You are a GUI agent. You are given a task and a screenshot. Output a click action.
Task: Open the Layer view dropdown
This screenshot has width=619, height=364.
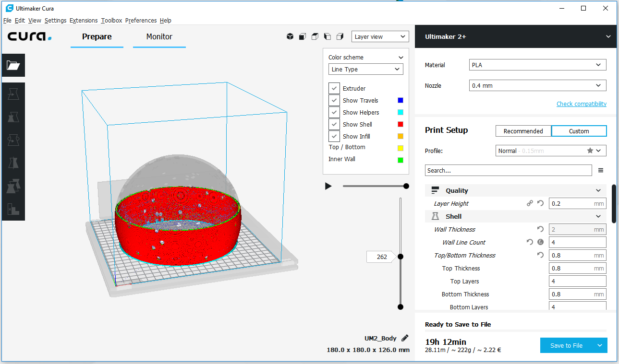[380, 36]
